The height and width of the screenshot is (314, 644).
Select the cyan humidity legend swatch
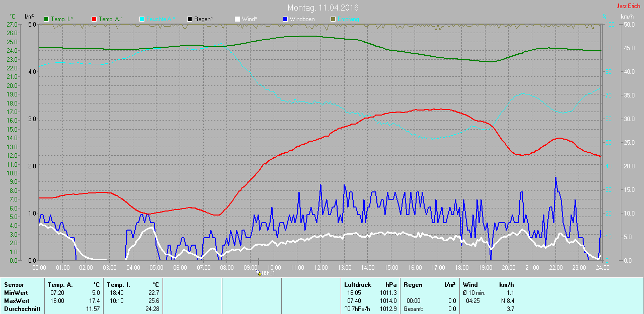(141, 19)
